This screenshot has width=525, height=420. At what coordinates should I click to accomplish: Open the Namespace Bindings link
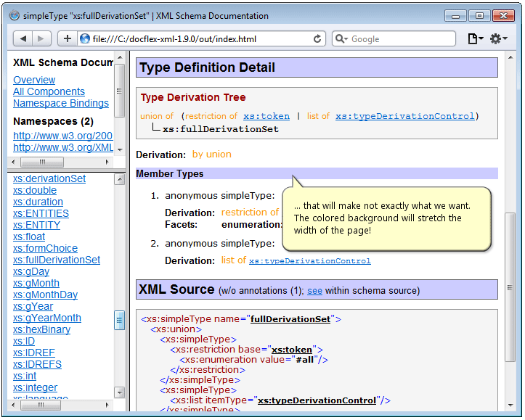(x=61, y=103)
